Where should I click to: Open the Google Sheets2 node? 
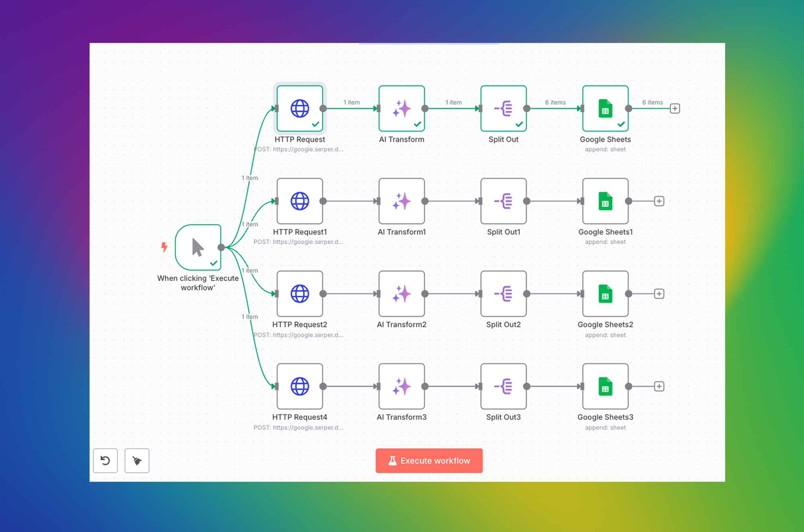[x=605, y=294]
